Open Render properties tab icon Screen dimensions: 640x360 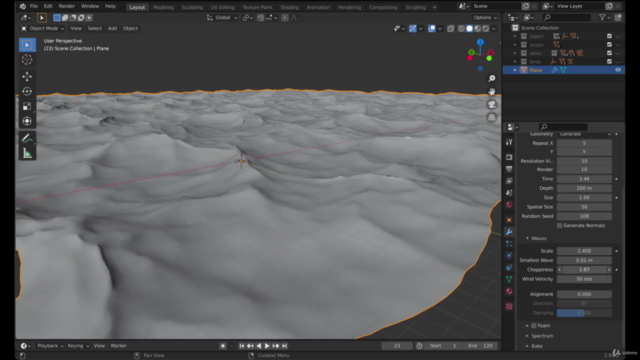[x=509, y=157]
